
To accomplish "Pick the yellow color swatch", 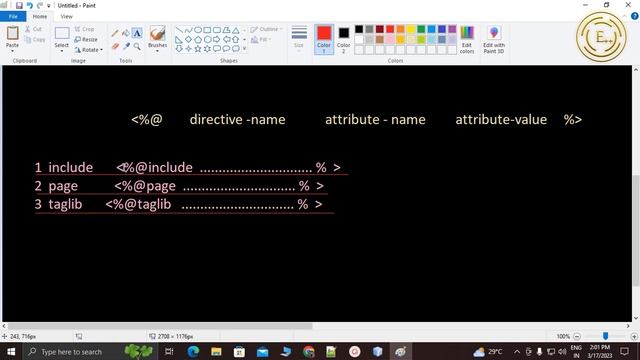I will tap(411, 29).
